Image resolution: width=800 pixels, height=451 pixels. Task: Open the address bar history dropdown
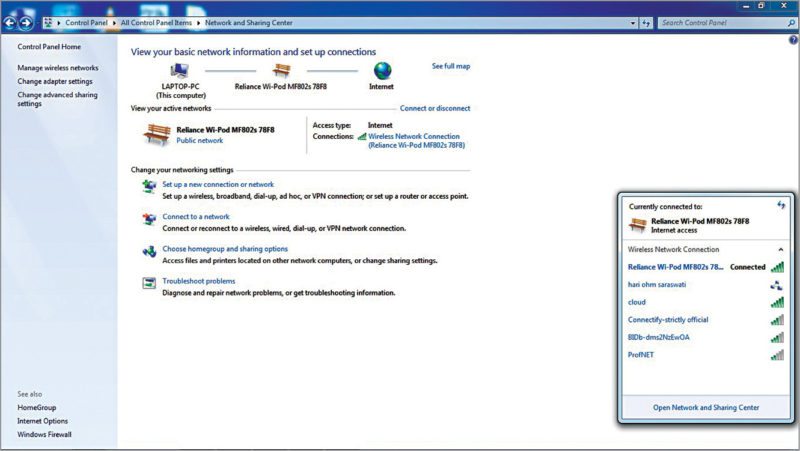pos(629,21)
